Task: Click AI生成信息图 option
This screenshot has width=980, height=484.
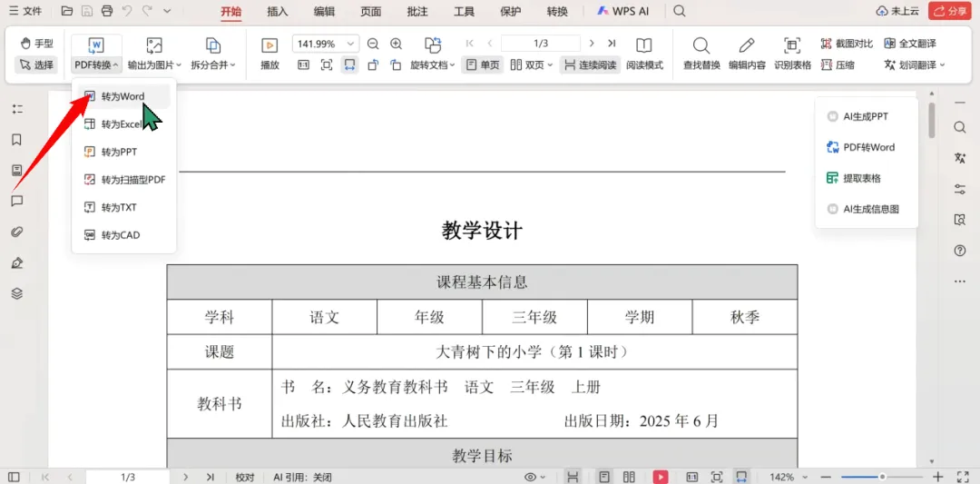Action: (866, 210)
